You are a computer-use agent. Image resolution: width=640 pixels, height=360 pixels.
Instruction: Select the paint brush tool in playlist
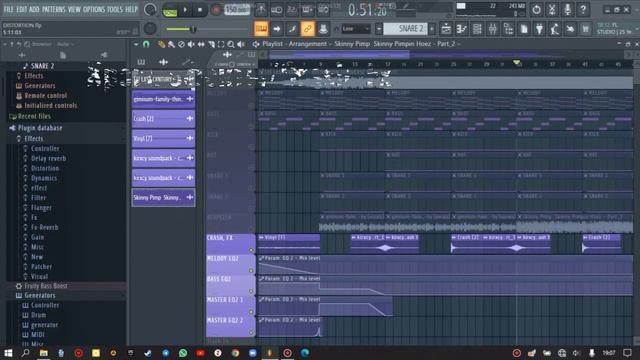[x=171, y=44]
